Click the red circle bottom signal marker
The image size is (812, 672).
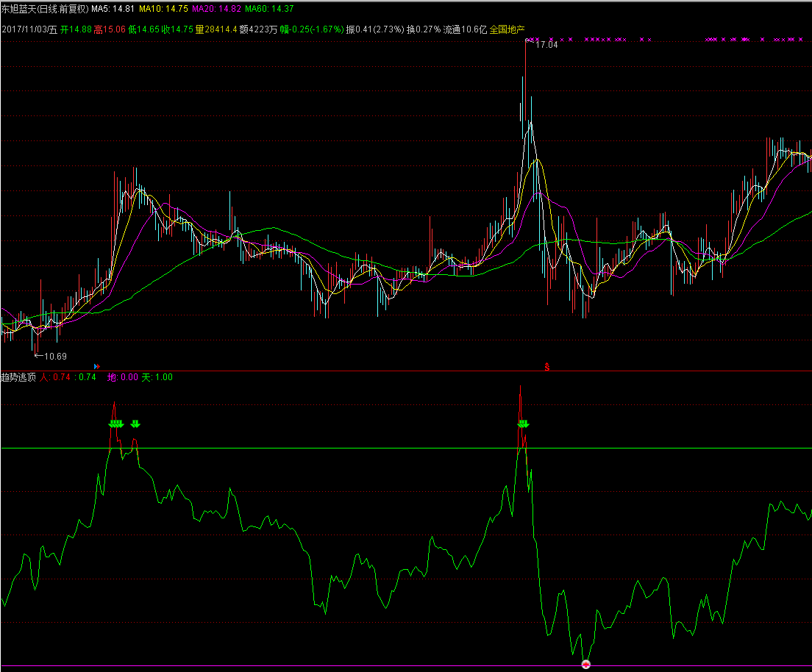[x=585, y=664]
